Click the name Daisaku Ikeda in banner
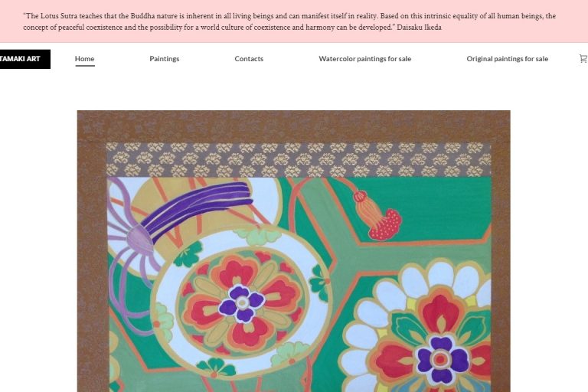This screenshot has width=588, height=392. click(419, 28)
